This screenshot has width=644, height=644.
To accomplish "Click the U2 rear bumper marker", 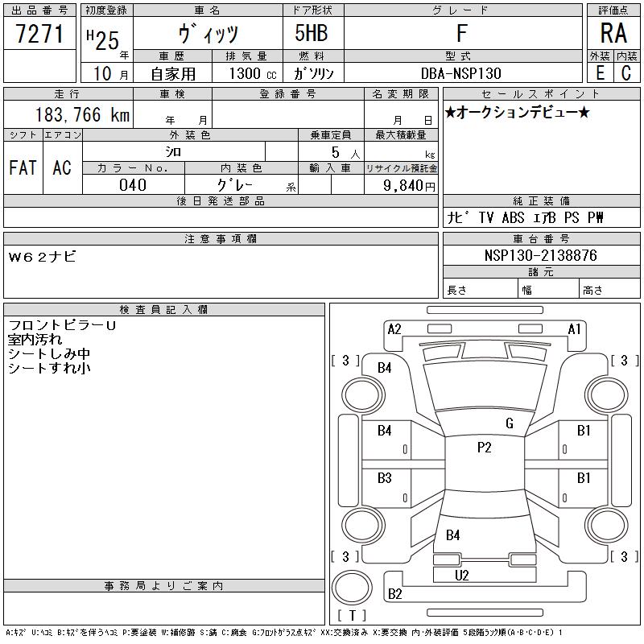I will coord(462,575).
